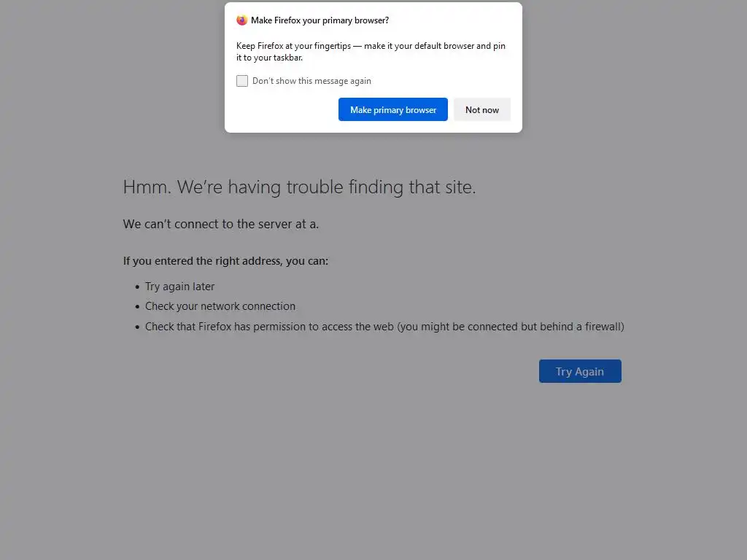
Task: Click the Firefox logo in the dialog
Action: click(242, 20)
